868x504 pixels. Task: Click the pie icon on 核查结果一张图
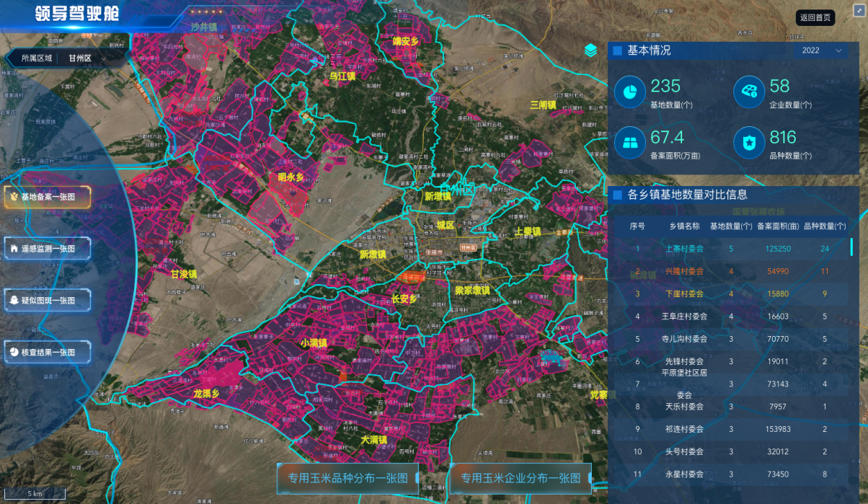pyautogui.click(x=14, y=352)
